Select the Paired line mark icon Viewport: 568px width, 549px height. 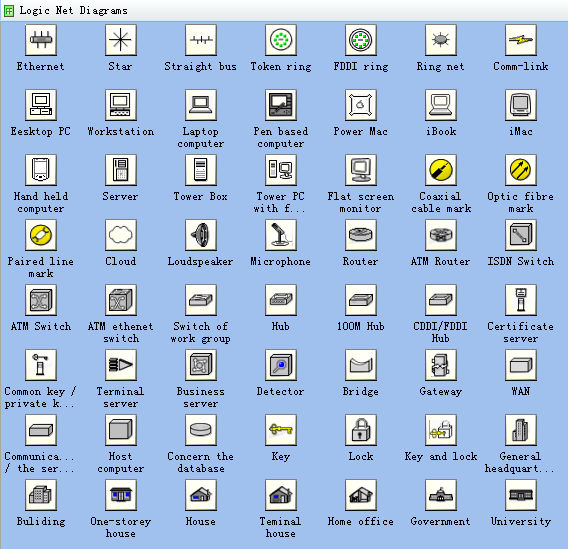(41, 235)
